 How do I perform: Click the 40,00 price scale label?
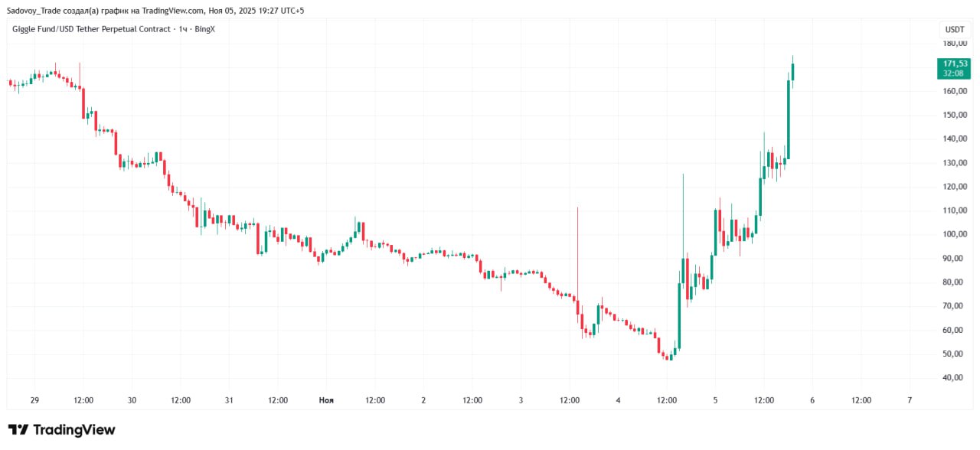(x=954, y=378)
